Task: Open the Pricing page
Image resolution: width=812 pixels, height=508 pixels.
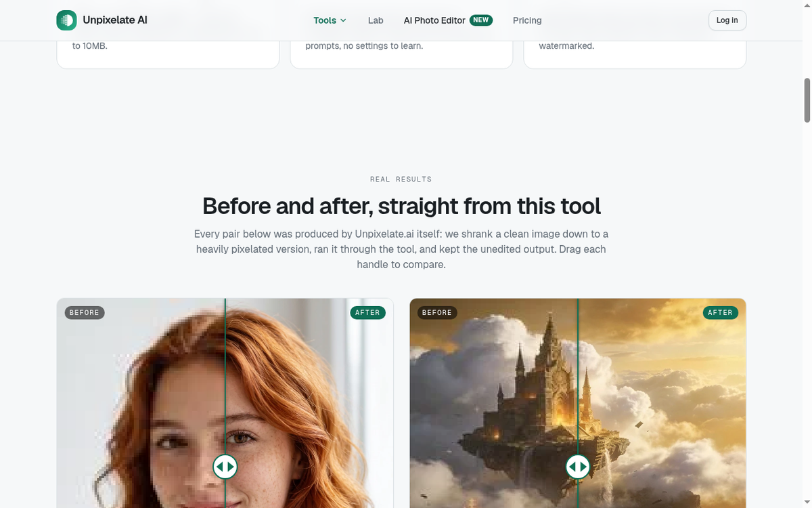Action: pos(527,20)
